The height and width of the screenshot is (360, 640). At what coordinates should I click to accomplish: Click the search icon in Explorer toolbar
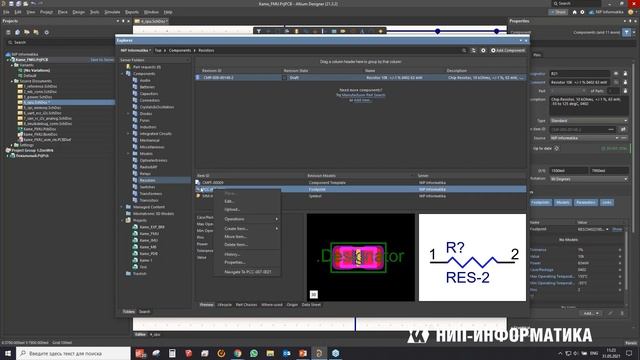(x=464, y=50)
